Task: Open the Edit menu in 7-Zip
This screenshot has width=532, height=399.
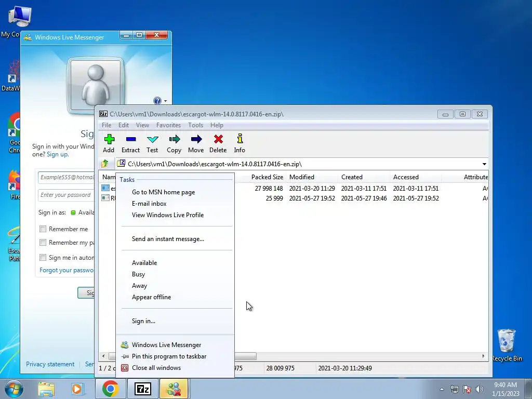Action: 124,125
